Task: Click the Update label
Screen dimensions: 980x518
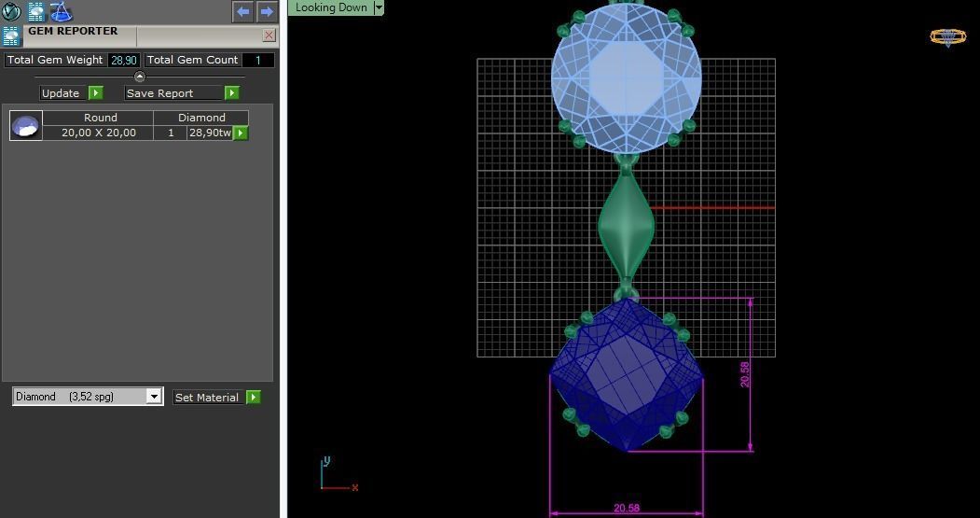Action: pyautogui.click(x=61, y=93)
